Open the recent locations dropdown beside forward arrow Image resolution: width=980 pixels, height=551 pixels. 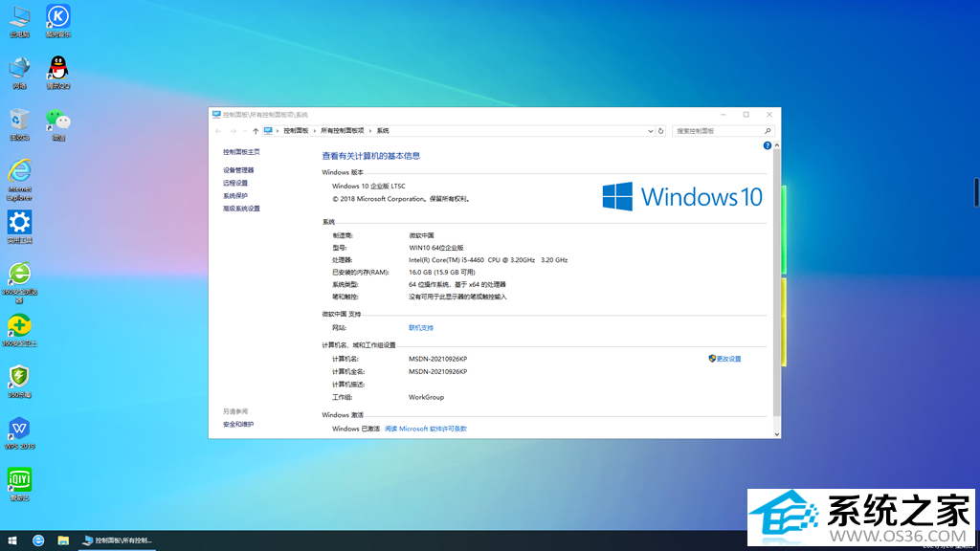pyautogui.click(x=244, y=131)
